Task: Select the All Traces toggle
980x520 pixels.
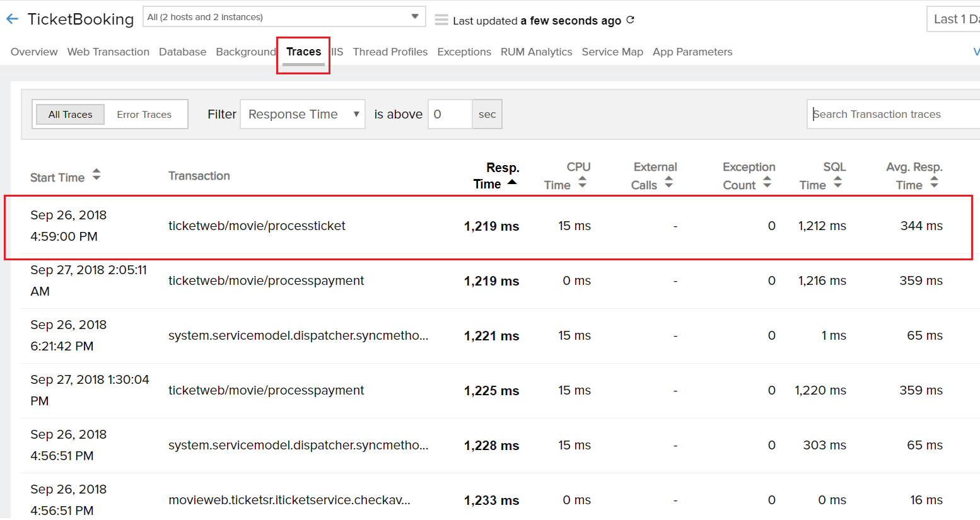Action: [x=70, y=114]
